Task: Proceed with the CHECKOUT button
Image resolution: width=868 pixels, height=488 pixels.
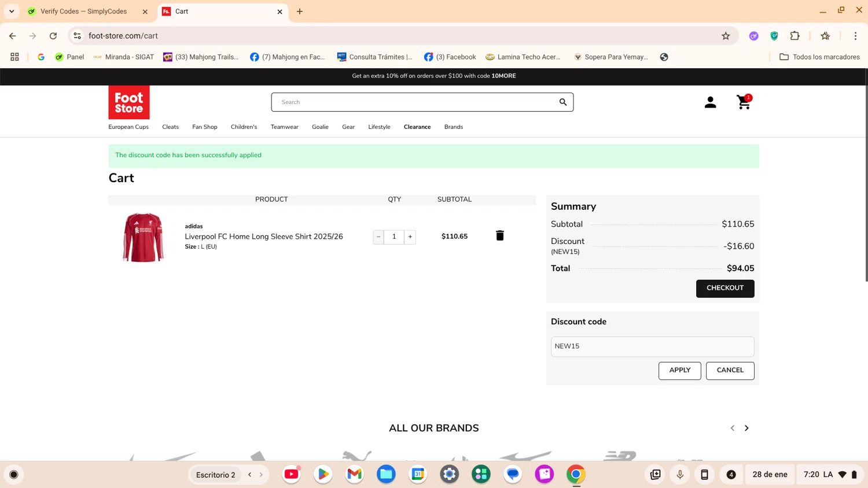Action: pyautogui.click(x=725, y=288)
